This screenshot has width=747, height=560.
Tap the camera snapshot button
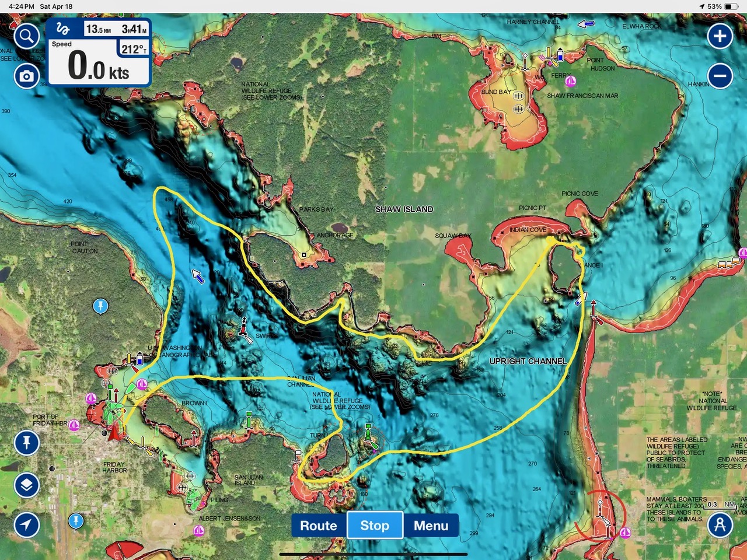coord(26,76)
